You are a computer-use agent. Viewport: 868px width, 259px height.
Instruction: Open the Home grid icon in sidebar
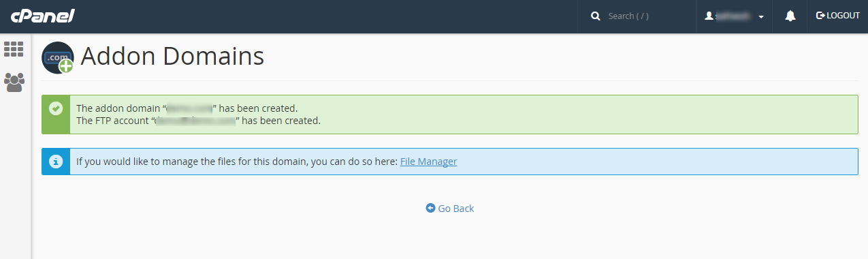14,49
